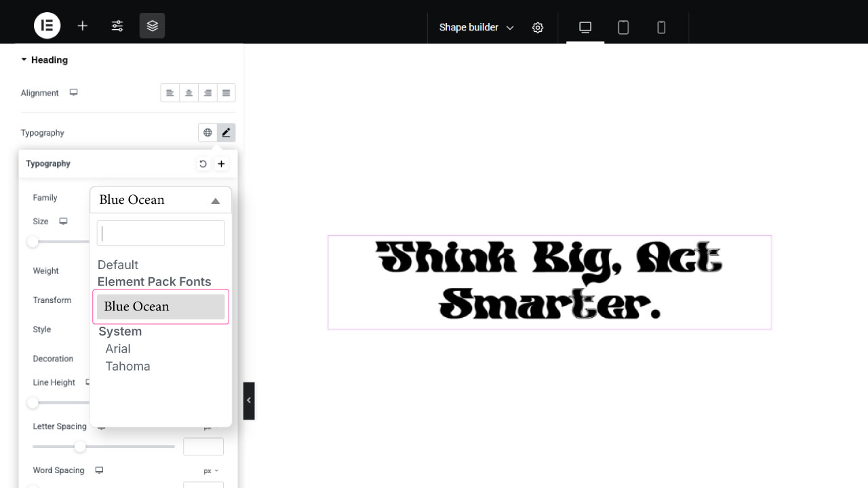
Task: Reset typography settings with the reset button
Action: pyautogui.click(x=203, y=164)
